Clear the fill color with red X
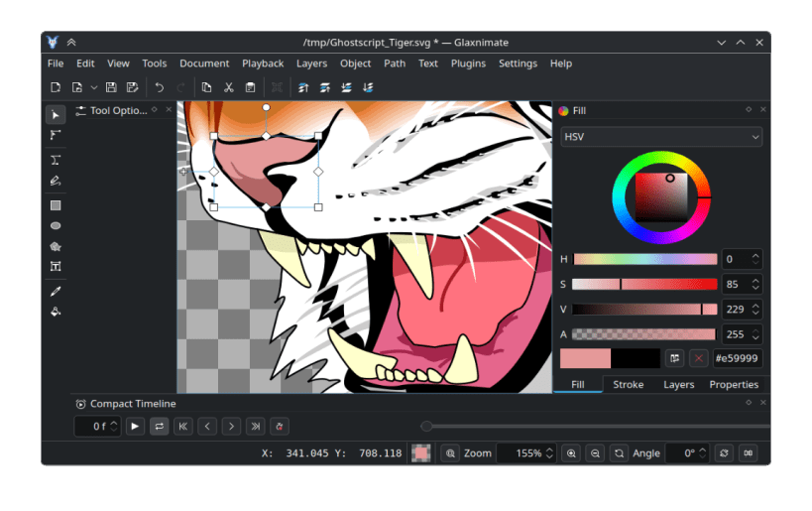Screen dimensions: 812x511 click(699, 358)
